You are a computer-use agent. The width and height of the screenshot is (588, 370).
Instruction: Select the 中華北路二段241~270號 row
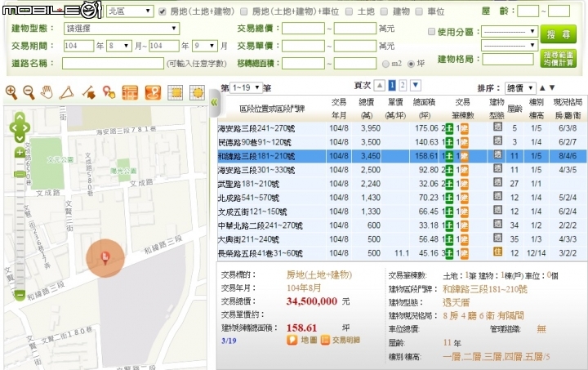tap(402, 225)
